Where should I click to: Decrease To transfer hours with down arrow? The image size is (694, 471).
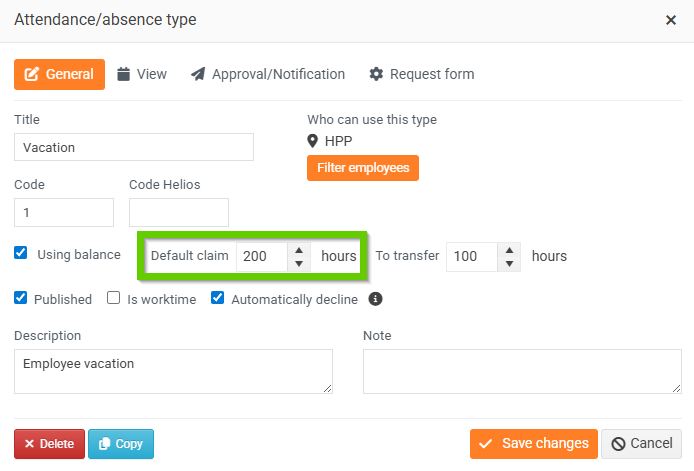point(510,263)
